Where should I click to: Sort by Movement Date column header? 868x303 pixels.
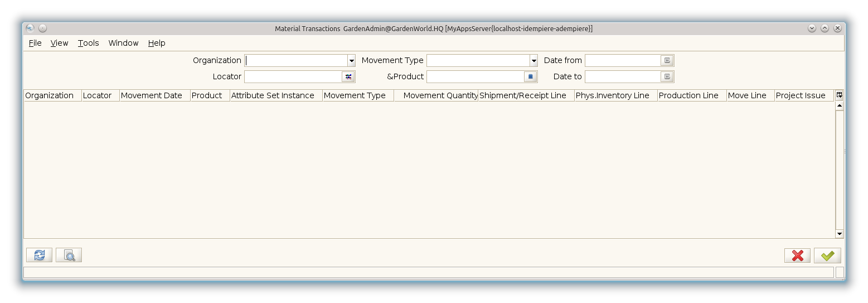(x=152, y=95)
